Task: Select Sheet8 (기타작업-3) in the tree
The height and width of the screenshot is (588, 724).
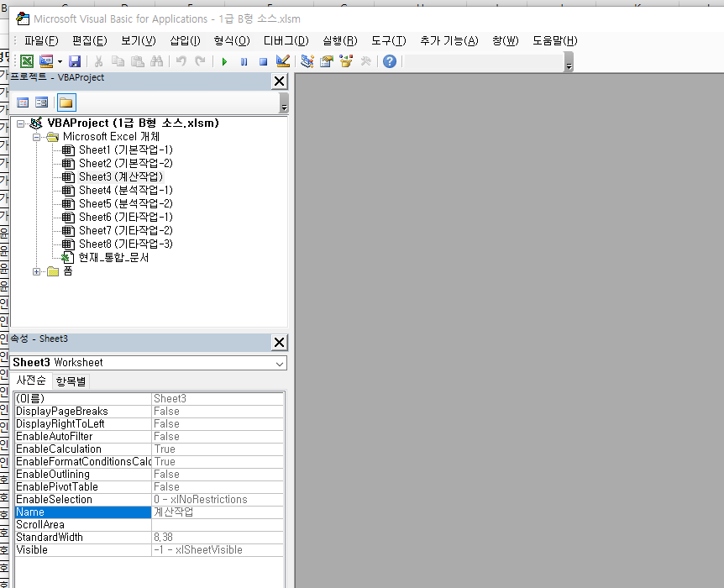Action: coord(126,244)
